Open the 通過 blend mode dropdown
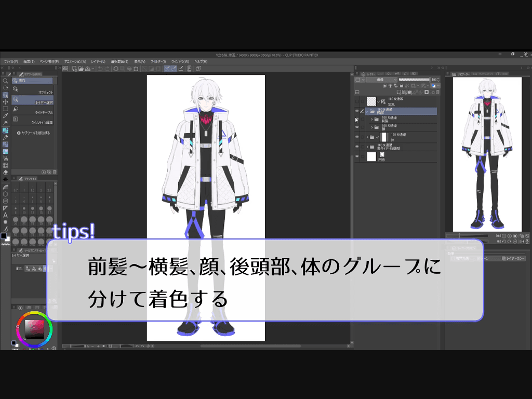Viewport: 532px width, 399px height. (x=382, y=79)
